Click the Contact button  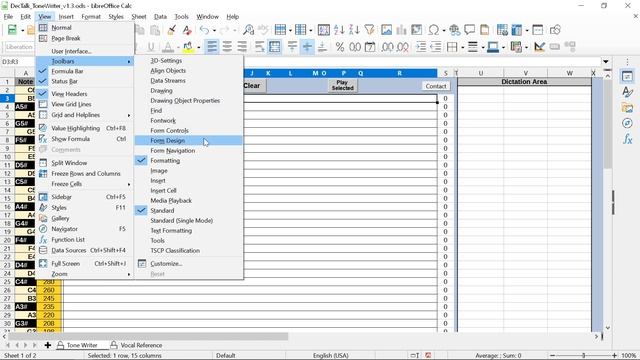tap(436, 86)
